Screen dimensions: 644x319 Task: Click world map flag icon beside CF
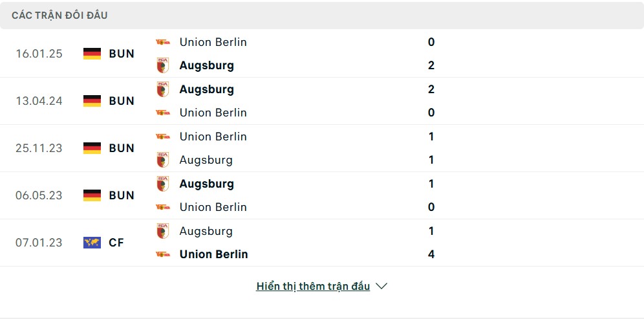click(92, 243)
